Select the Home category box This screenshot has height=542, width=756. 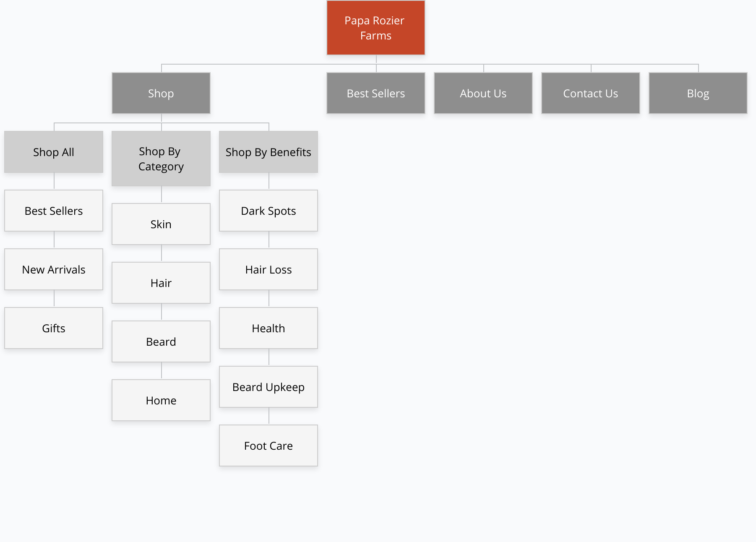(161, 400)
